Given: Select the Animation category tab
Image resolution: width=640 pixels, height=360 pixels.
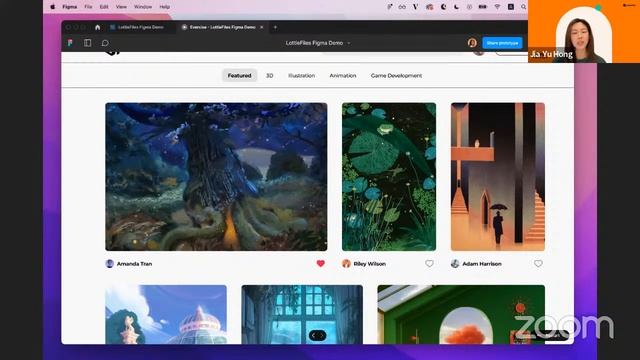Looking at the screenshot, I should click(x=343, y=76).
